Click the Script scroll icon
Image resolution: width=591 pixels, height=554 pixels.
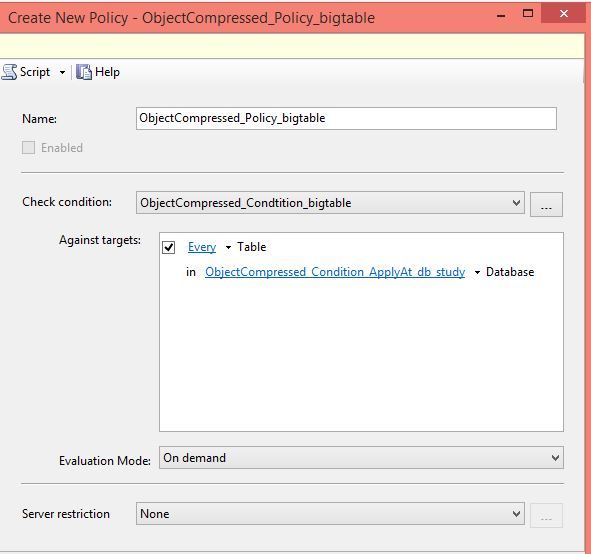9,72
